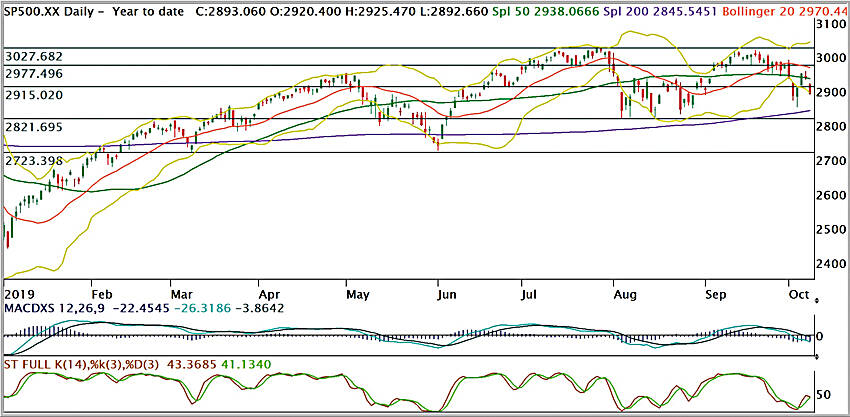
Task: Select the Bollinger 20 indicator label
Action: [786, 11]
